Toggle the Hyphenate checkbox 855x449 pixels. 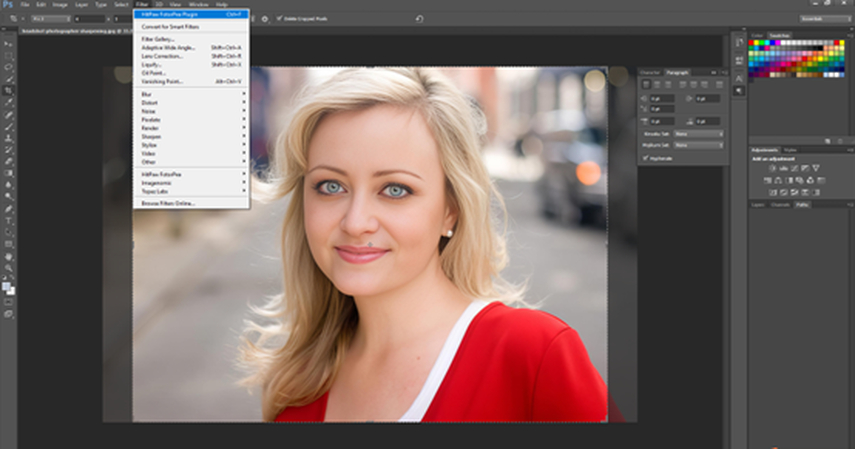click(x=645, y=157)
